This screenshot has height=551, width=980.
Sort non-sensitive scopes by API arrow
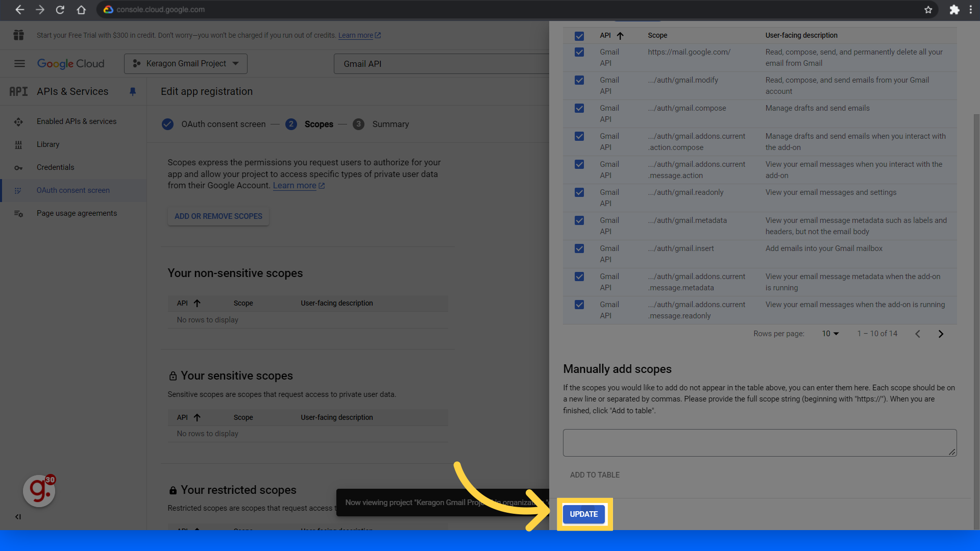pos(197,304)
